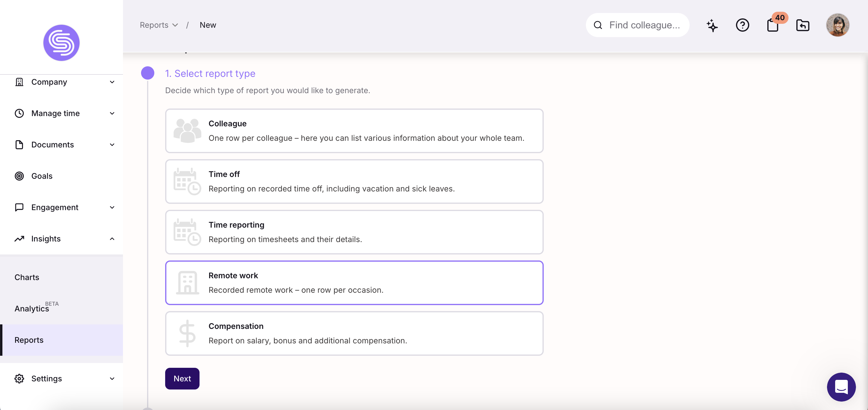Expand the Documents chevron
The image size is (868, 410).
pos(112,145)
